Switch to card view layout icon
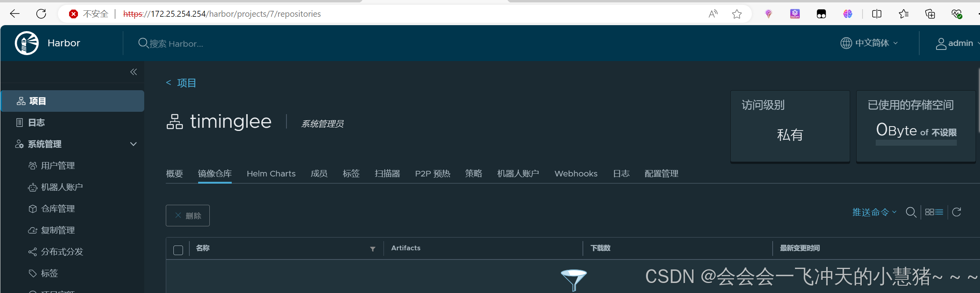The width and height of the screenshot is (980, 293). point(929,212)
